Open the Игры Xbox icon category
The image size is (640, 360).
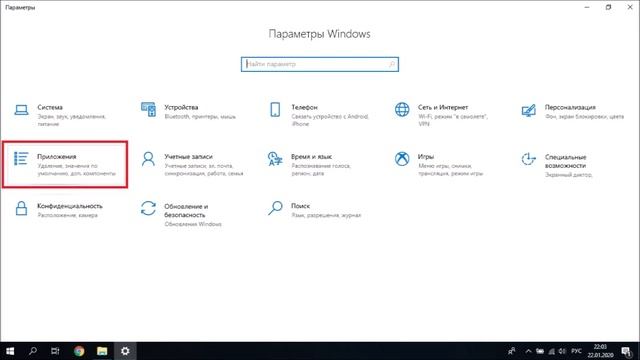[402, 159]
